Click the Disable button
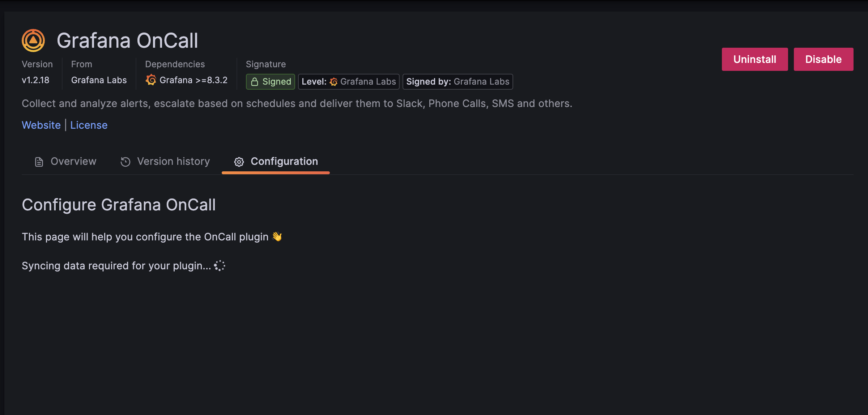868x415 pixels. tap(823, 59)
